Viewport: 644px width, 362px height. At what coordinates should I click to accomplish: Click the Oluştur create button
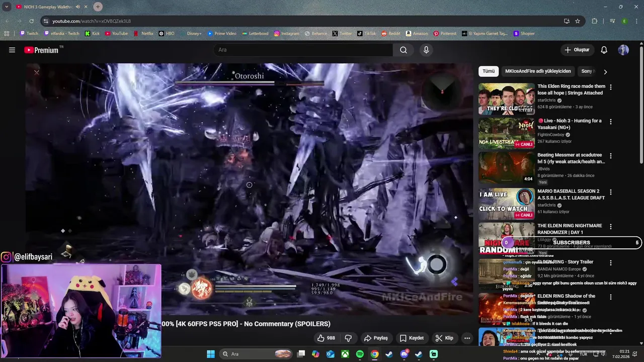577,50
